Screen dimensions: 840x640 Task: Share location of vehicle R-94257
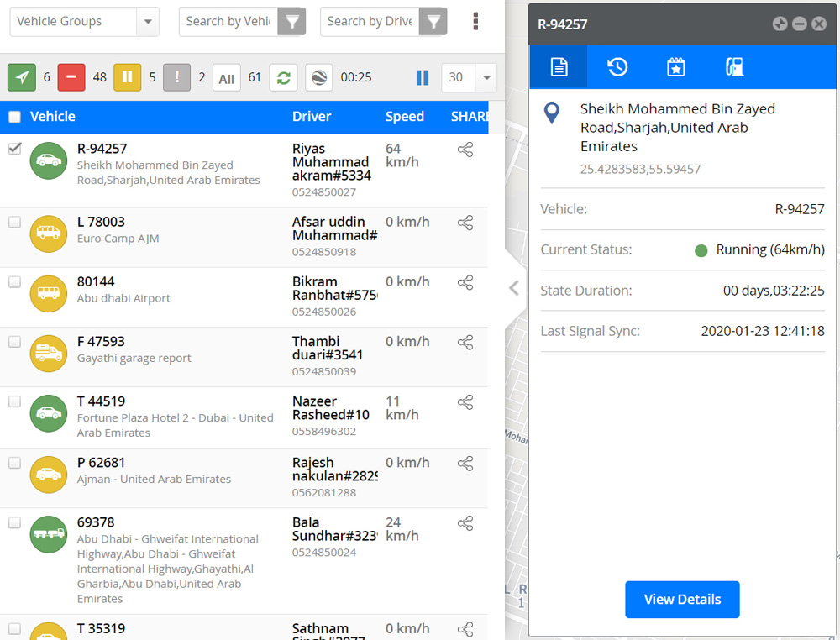465,150
